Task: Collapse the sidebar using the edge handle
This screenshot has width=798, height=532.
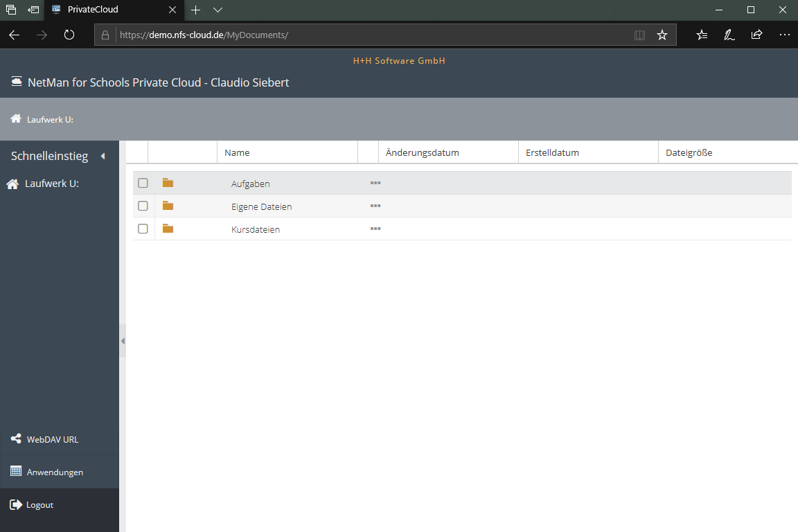Action: [x=123, y=341]
